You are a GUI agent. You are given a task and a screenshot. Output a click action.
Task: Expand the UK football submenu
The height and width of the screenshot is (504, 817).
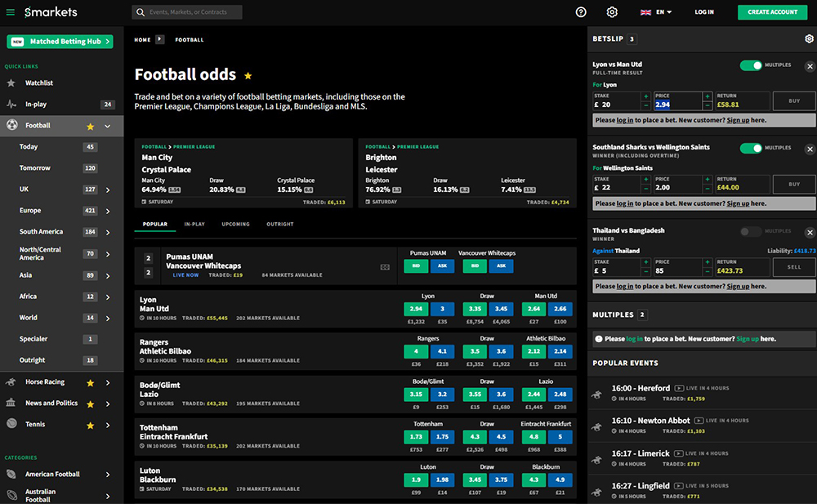[x=108, y=190]
